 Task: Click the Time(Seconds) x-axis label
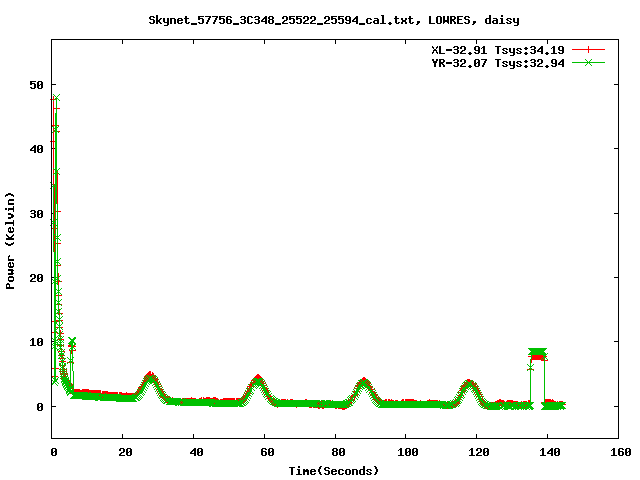coord(334,471)
